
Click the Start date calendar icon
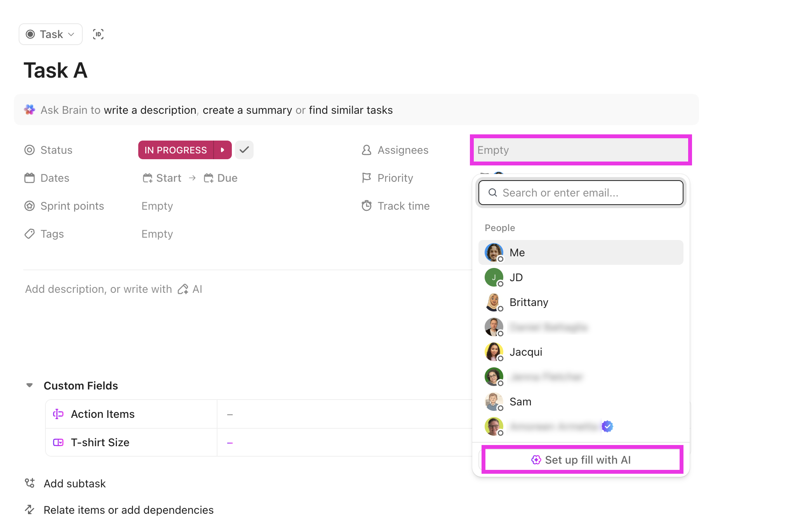[x=148, y=178]
